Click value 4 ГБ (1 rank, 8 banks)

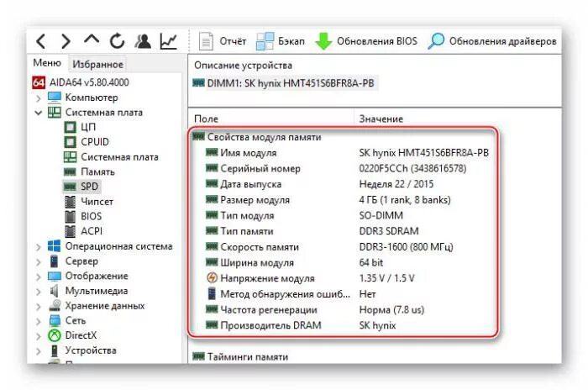[405, 200]
